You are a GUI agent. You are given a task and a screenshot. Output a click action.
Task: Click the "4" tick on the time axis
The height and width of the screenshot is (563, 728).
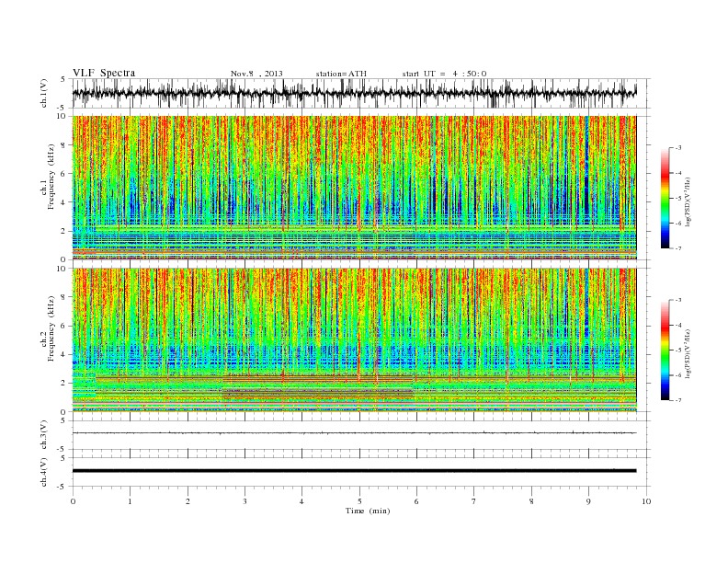pyautogui.click(x=301, y=501)
